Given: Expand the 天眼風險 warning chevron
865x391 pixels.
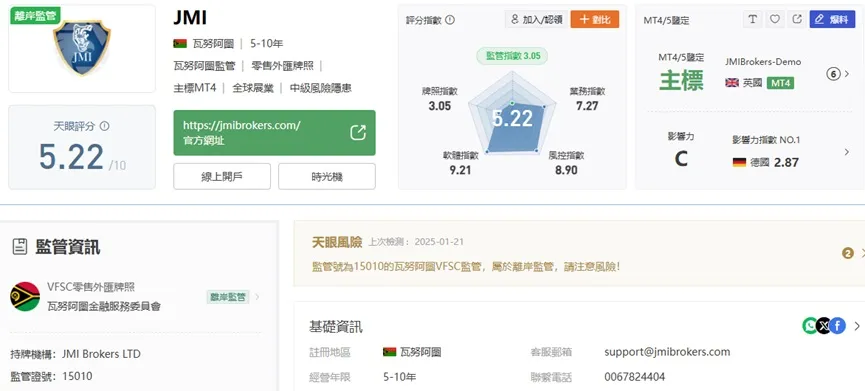Looking at the screenshot, I should pyautogui.click(x=862, y=253).
